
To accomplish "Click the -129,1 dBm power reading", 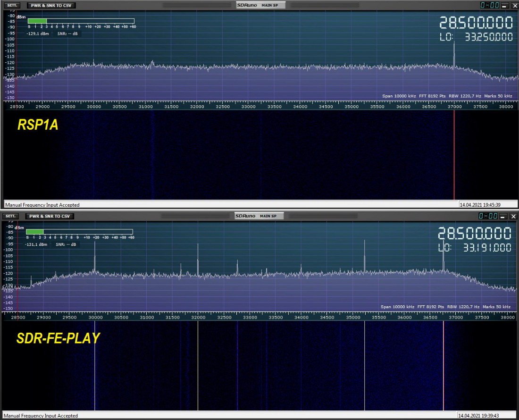I will tap(38, 34).
